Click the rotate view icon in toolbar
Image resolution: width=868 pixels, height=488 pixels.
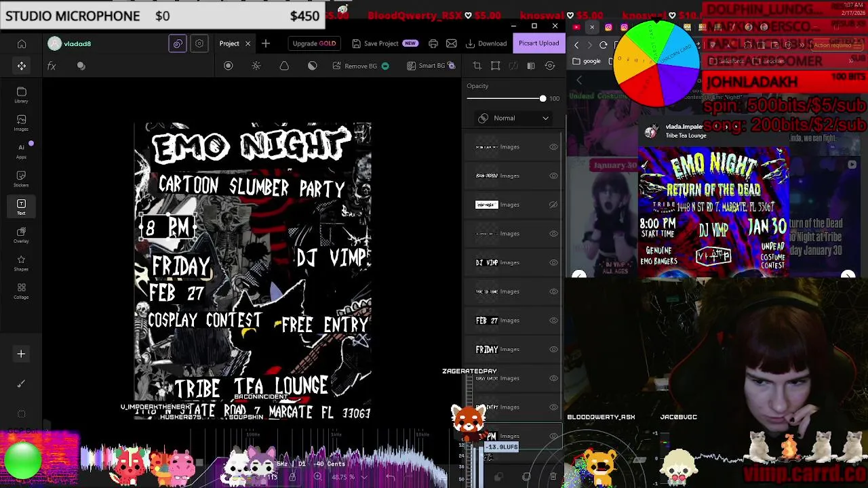coord(550,66)
